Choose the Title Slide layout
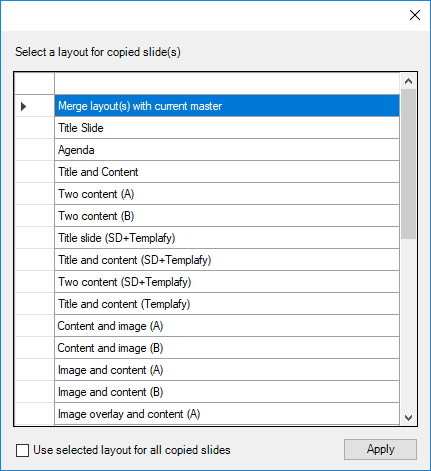The image size is (431, 471). point(227,128)
